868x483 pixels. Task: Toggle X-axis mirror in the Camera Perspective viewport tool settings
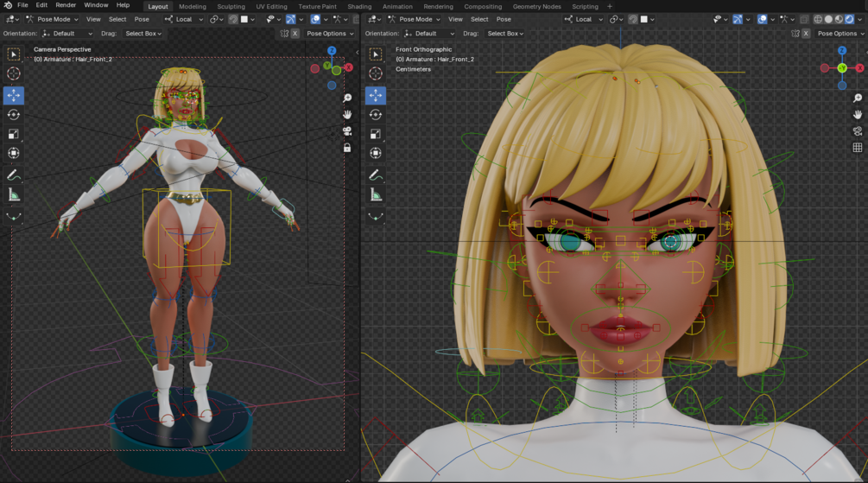coord(295,33)
